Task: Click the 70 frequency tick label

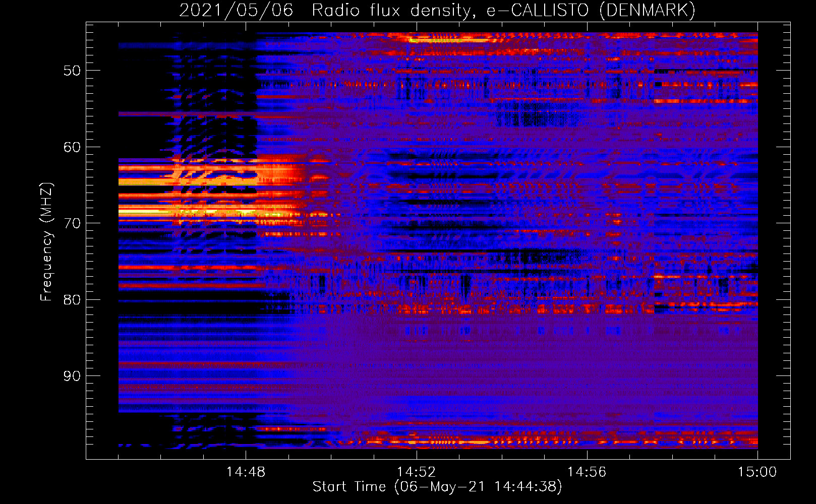Action: click(72, 223)
